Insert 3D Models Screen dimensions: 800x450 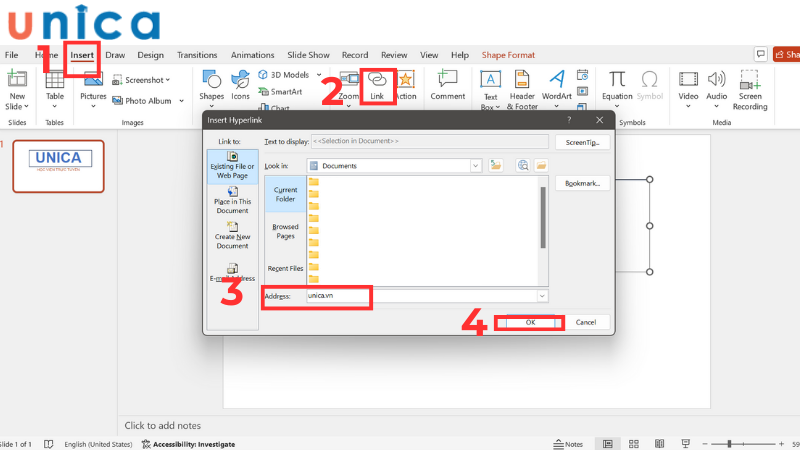284,75
